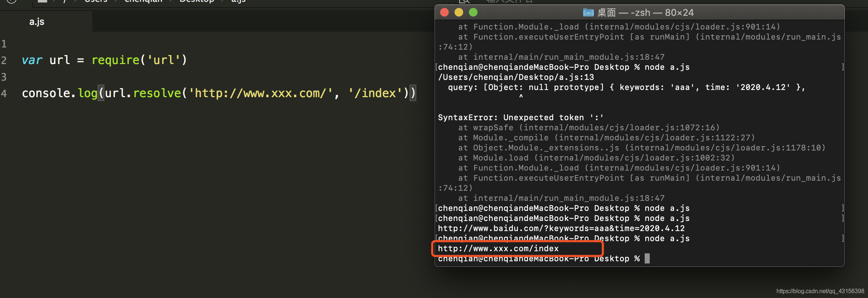Image resolution: width=868 pixels, height=298 pixels.
Task: Click the 'http://www.xxx.com/' string in the editor
Action: [x=261, y=93]
